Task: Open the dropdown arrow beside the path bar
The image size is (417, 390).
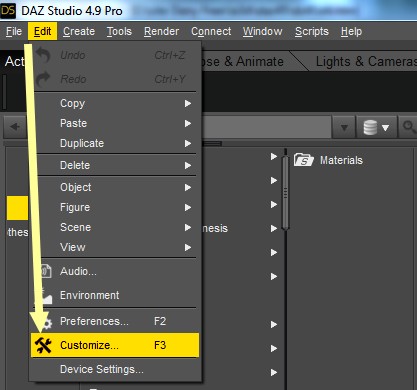Action: [344, 127]
